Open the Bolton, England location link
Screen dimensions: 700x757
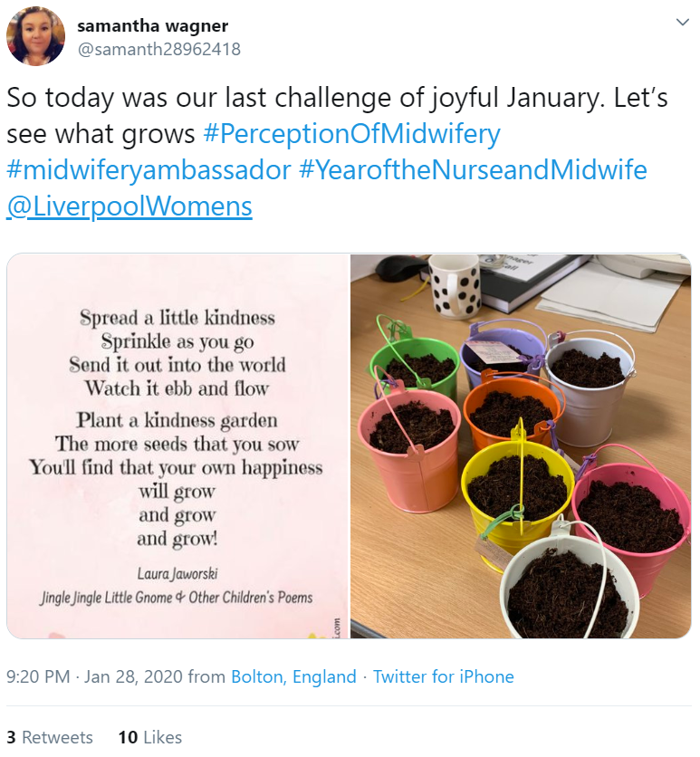(x=293, y=676)
